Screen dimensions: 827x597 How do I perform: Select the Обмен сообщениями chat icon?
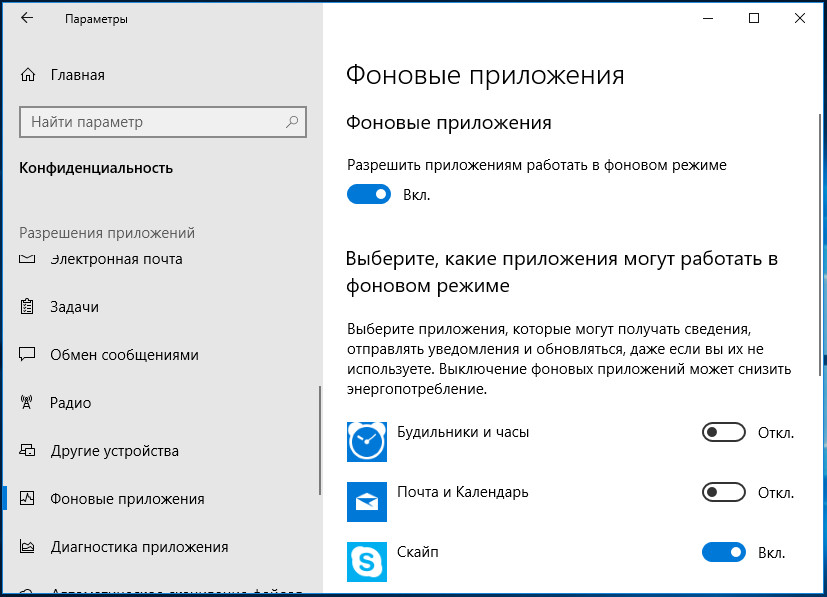point(27,354)
